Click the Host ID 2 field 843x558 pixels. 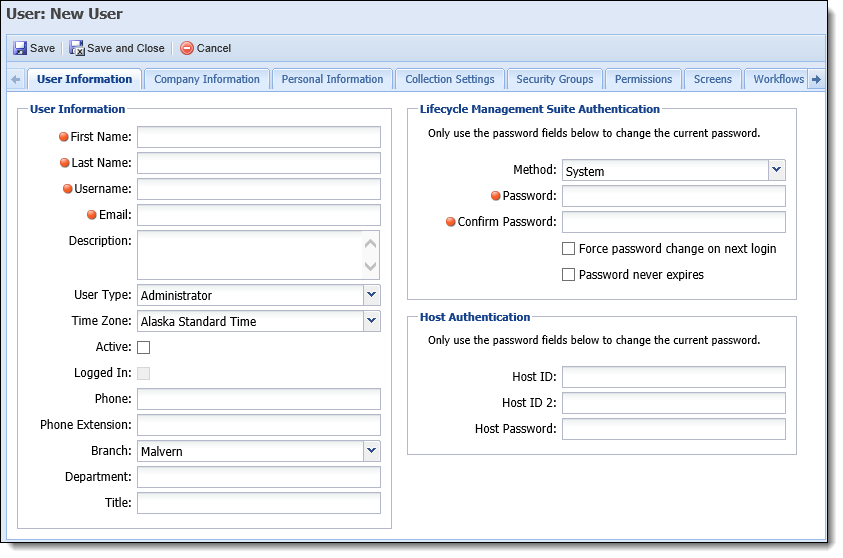[674, 403]
